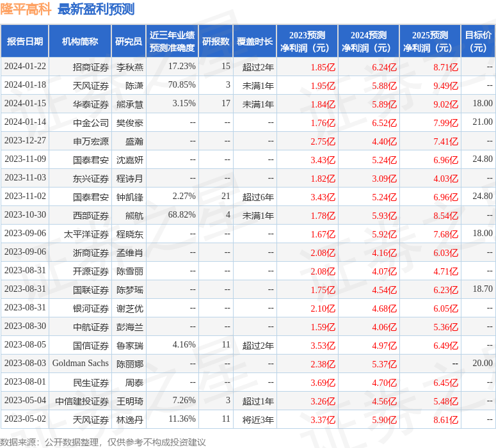Click 2023 profit value 2.75亿
Viewport: 496px width, 448px height.
click(323, 141)
